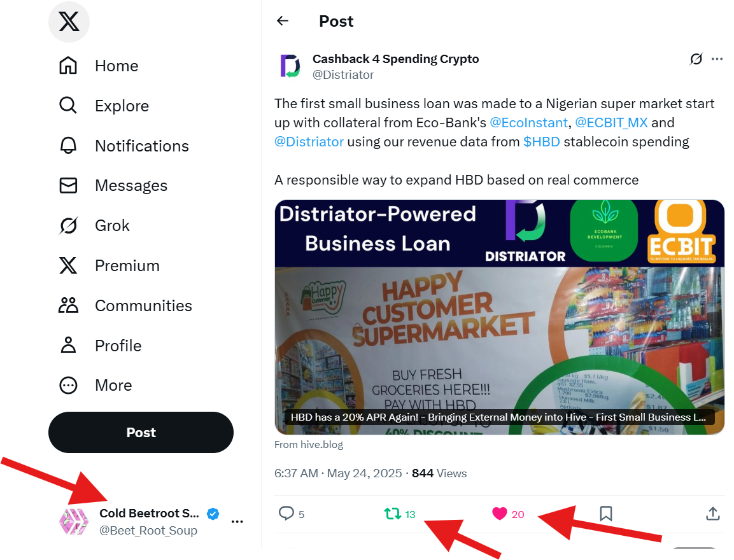The width and height of the screenshot is (734, 560).
Task: Click the black Post button
Action: click(141, 432)
